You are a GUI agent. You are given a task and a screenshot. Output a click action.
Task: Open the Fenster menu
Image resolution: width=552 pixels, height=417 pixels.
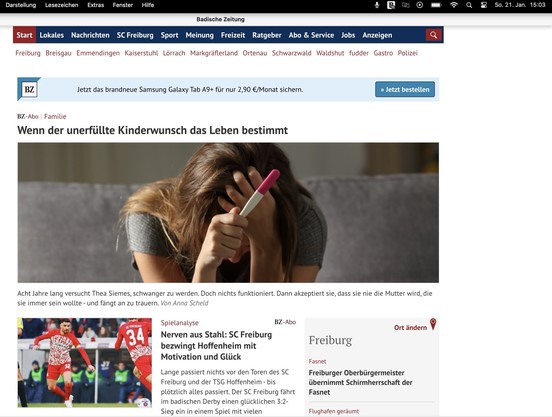click(x=123, y=5)
